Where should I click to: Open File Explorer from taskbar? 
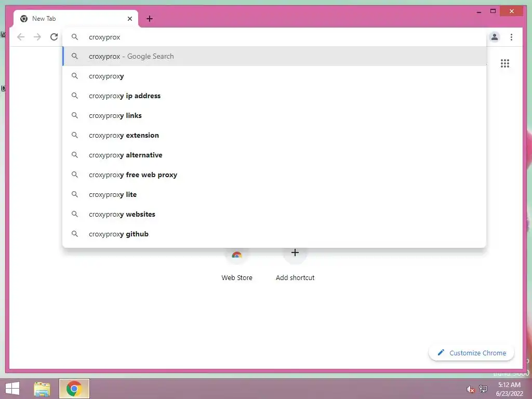pos(42,389)
